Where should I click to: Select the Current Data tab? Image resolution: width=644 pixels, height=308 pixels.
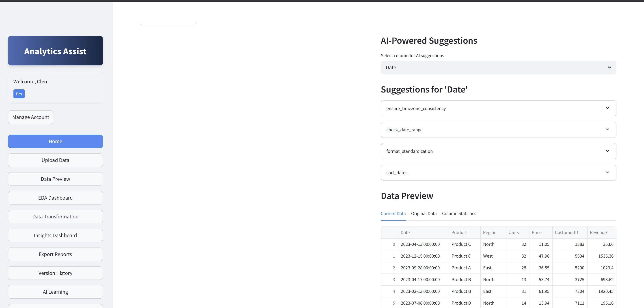(393, 213)
